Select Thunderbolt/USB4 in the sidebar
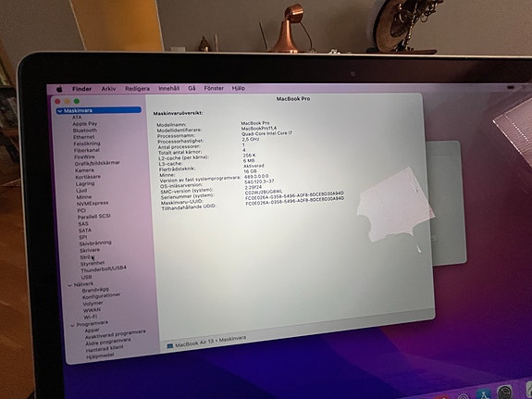This screenshot has width=532, height=399. (x=104, y=269)
